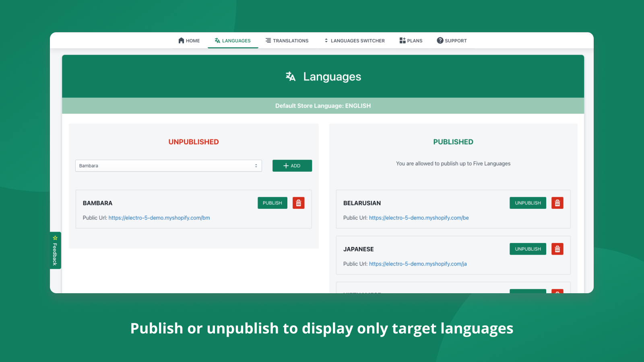Click the star icon on Feedback tab
Viewport: 644px width, 362px height.
(x=55, y=238)
